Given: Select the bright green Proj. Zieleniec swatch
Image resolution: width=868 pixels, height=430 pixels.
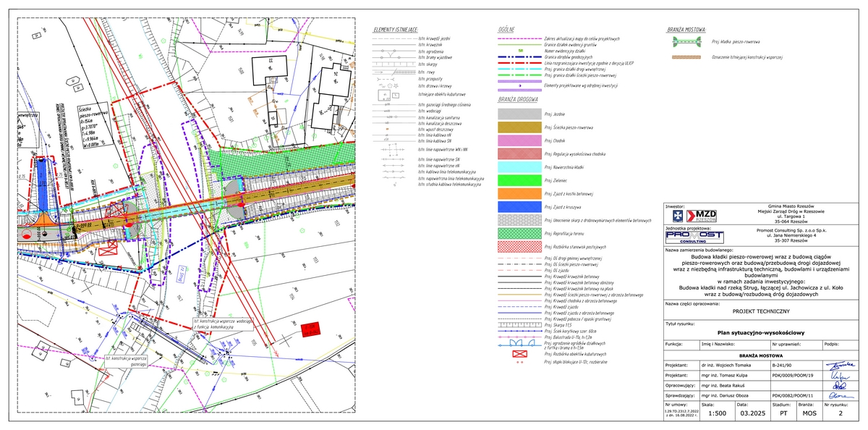Looking at the screenshot, I should tap(517, 180).
